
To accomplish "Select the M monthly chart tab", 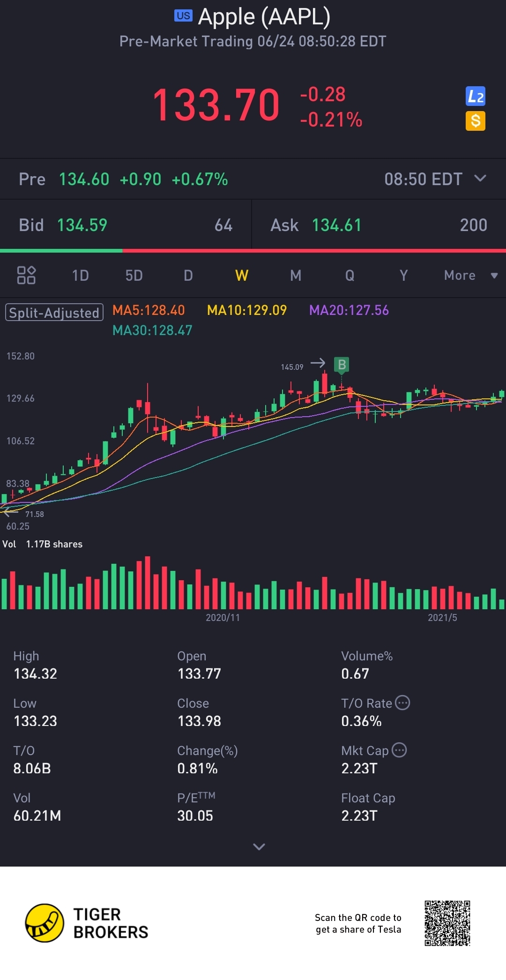I will coord(296,275).
